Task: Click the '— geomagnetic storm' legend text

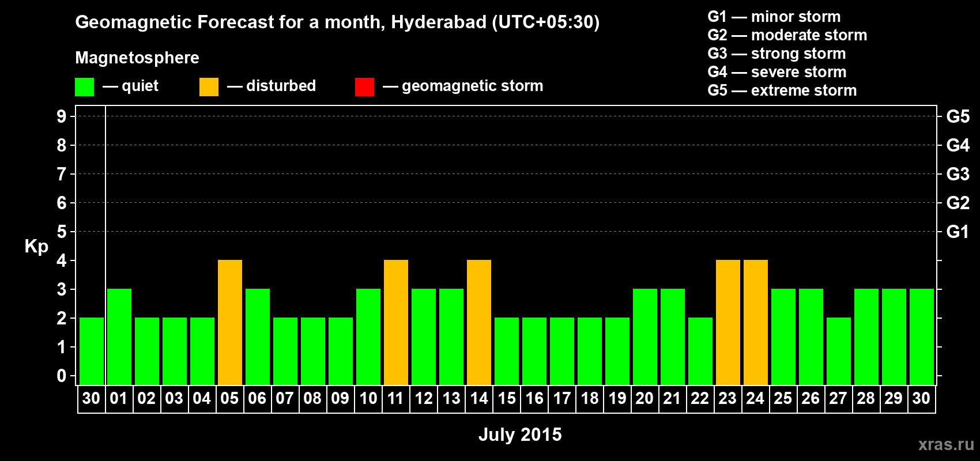Action: click(463, 86)
